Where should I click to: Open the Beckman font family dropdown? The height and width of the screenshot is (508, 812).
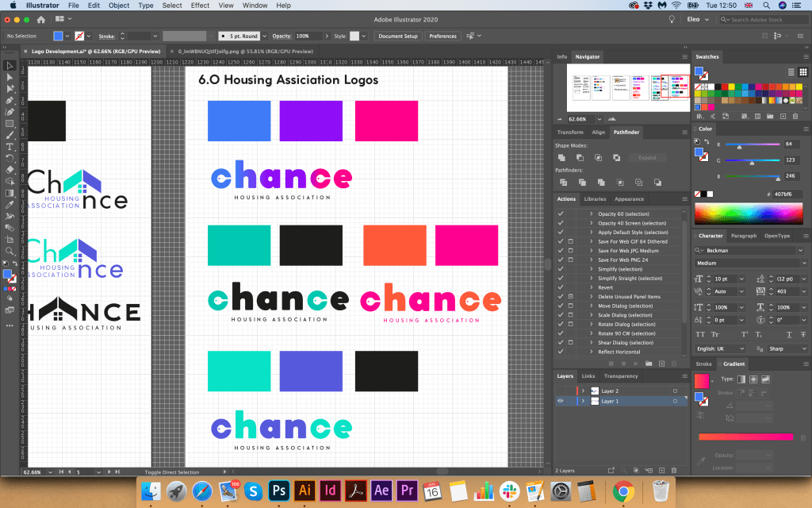800,250
